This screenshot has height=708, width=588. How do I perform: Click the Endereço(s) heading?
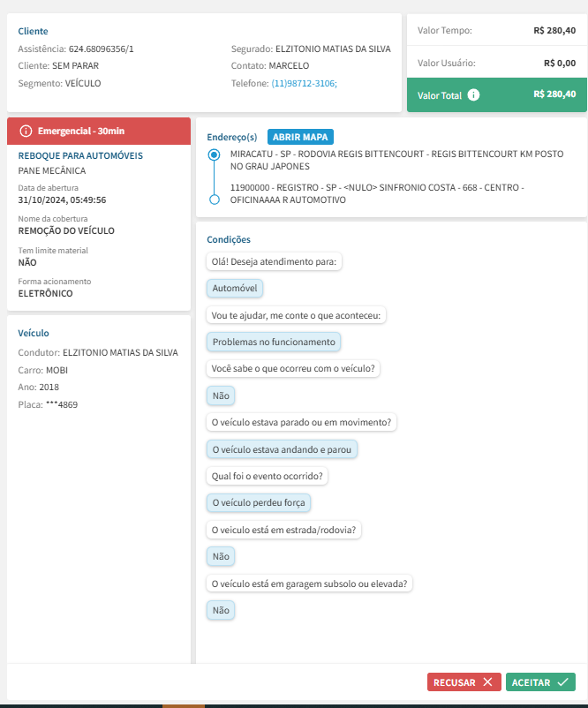(232, 137)
